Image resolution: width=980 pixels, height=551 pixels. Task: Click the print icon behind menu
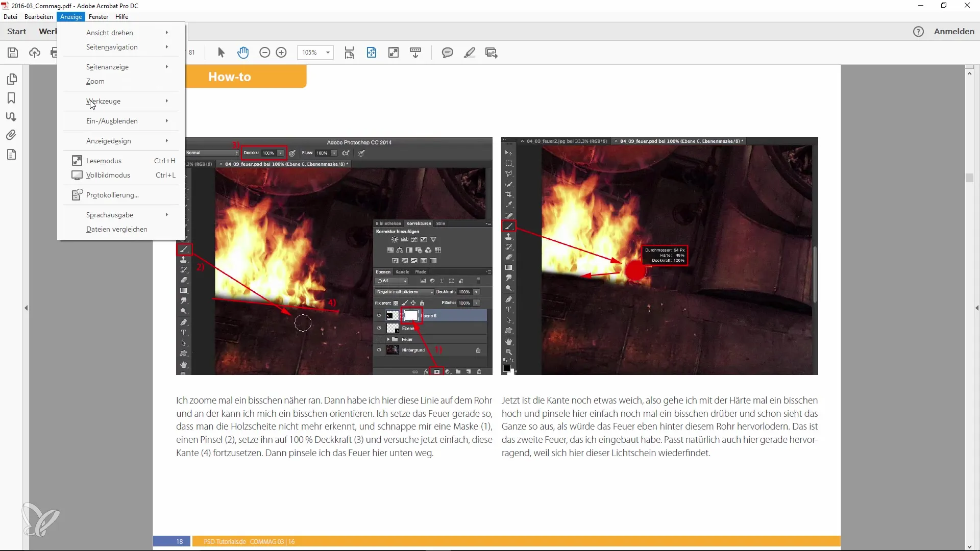tap(54, 53)
